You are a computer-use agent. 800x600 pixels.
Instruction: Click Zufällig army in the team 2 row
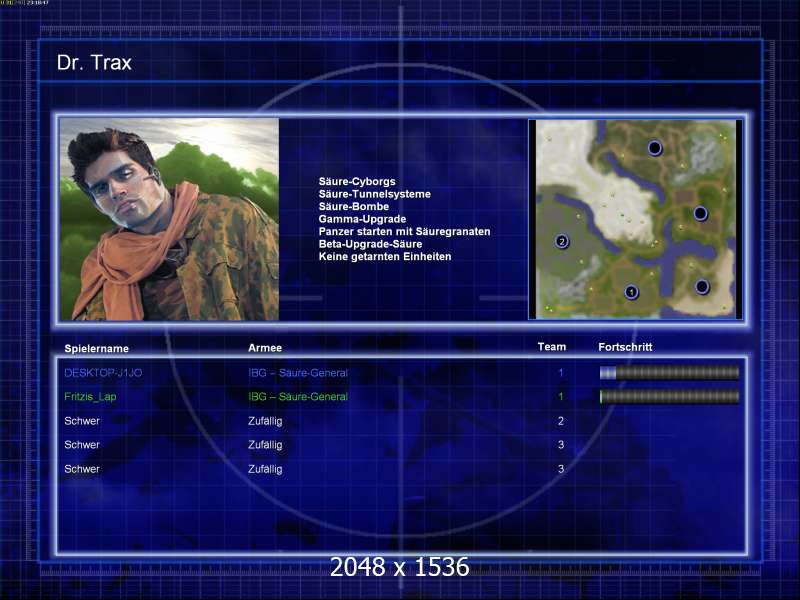pos(265,421)
